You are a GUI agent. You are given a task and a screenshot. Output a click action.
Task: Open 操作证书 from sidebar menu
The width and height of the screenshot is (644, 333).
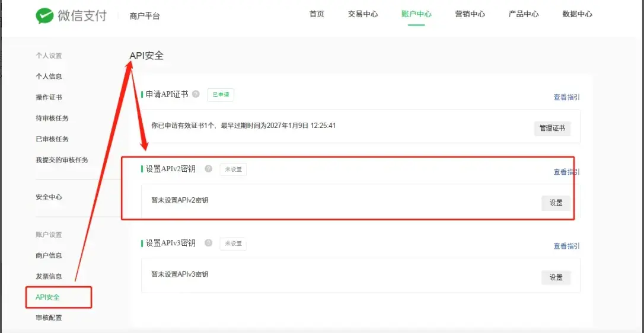point(49,97)
